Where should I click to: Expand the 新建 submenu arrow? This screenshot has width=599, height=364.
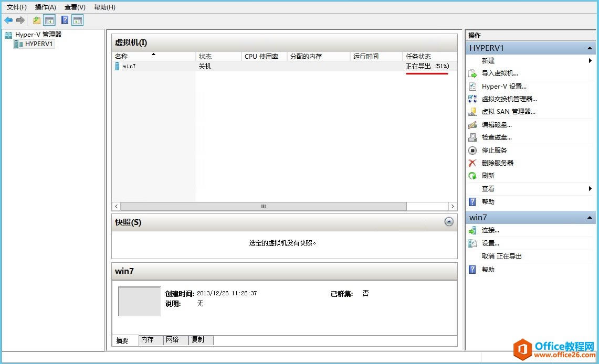(x=590, y=61)
